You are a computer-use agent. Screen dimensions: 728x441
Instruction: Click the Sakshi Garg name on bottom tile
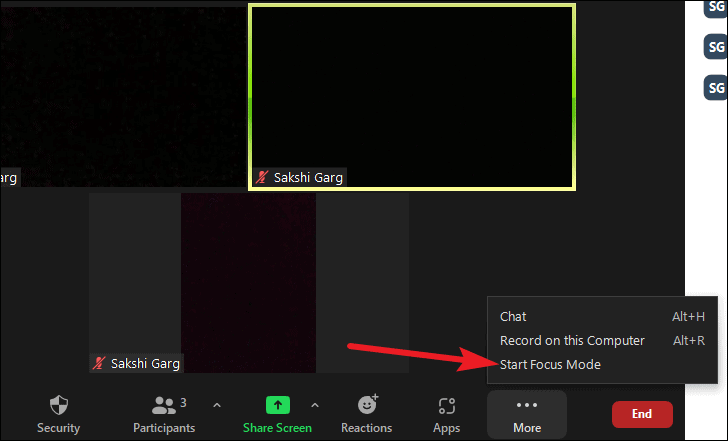[x=145, y=363]
